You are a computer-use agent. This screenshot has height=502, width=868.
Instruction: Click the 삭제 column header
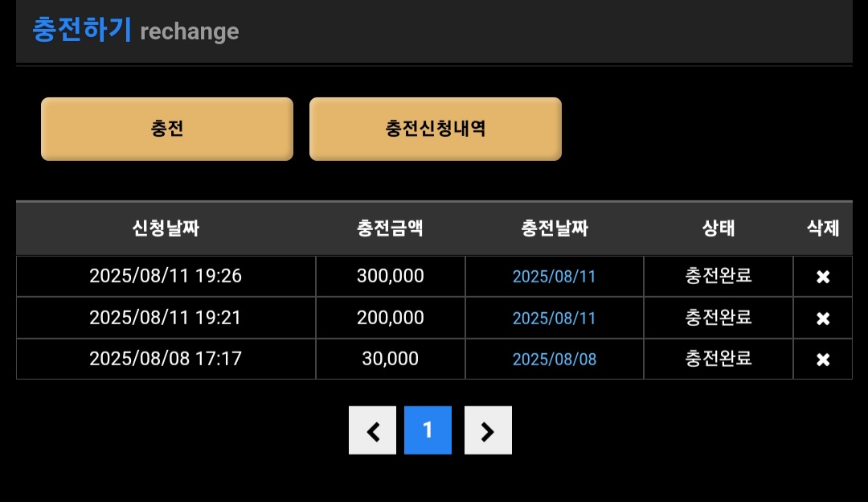pos(823,228)
